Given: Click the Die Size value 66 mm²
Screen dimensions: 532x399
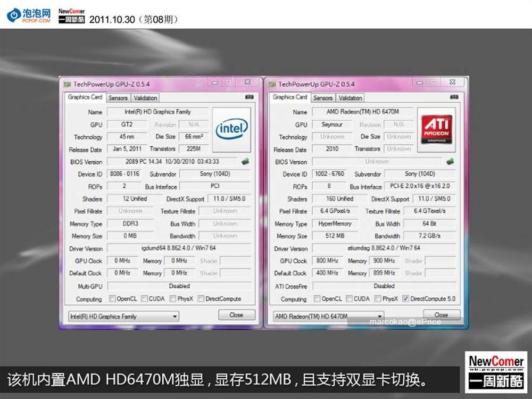Looking at the screenshot, I should coord(194,137).
